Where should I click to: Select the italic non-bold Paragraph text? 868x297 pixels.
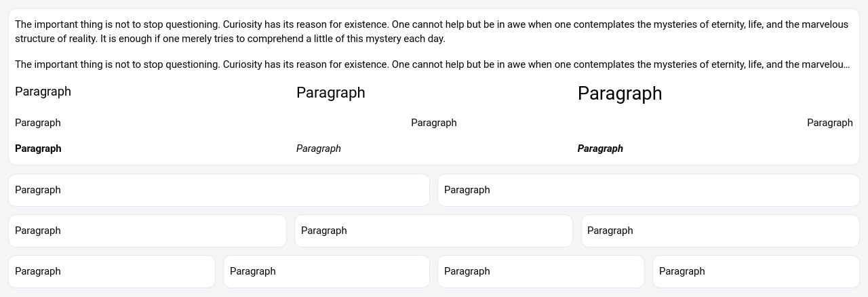(319, 148)
